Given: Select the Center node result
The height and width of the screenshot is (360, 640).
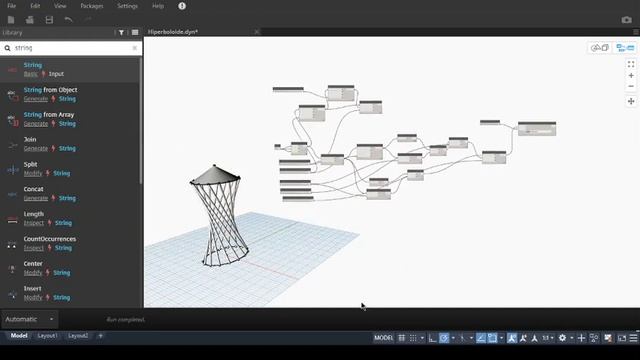Looking at the screenshot, I should (x=70, y=269).
